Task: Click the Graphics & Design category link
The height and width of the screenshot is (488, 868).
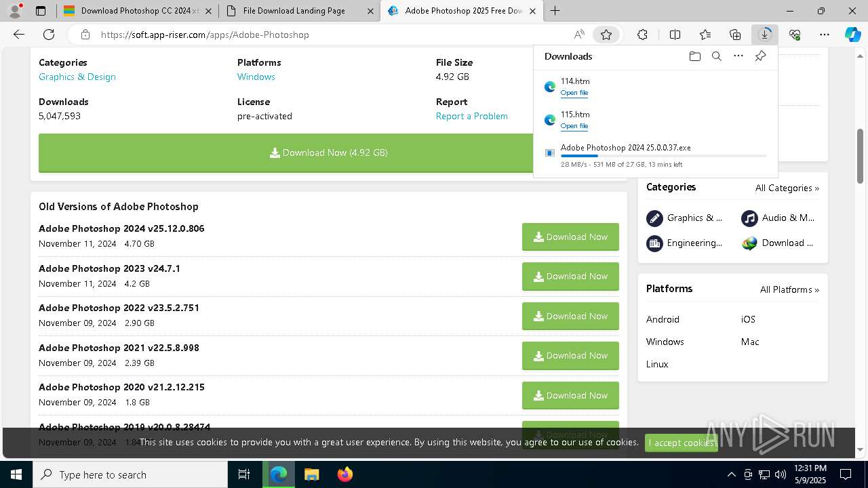Action: (x=77, y=77)
